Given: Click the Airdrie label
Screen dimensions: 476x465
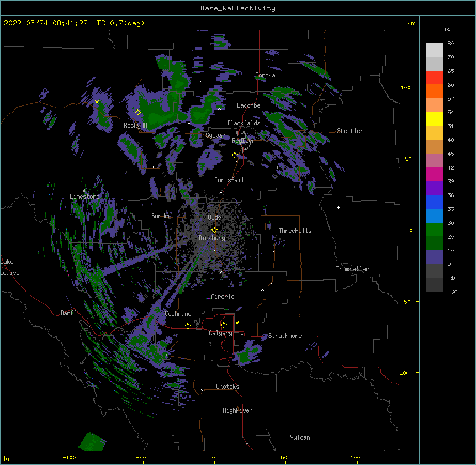Looking at the screenshot, I should [x=223, y=297].
